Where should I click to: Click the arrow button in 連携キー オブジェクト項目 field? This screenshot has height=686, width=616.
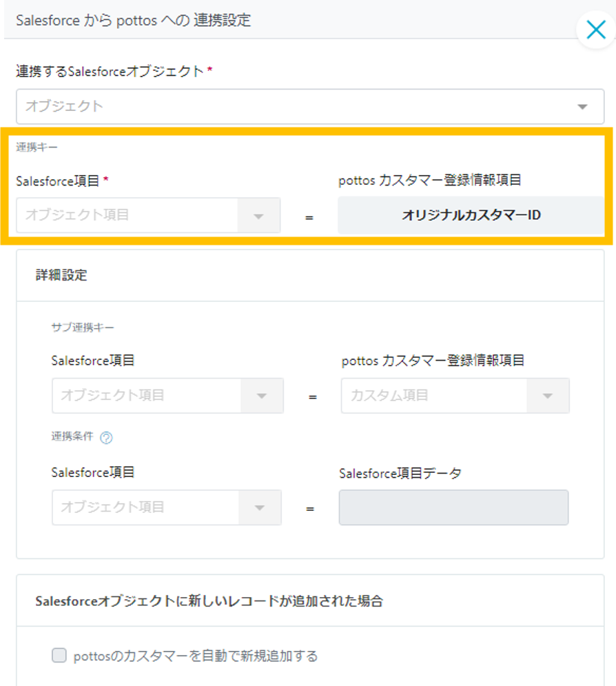[258, 215]
